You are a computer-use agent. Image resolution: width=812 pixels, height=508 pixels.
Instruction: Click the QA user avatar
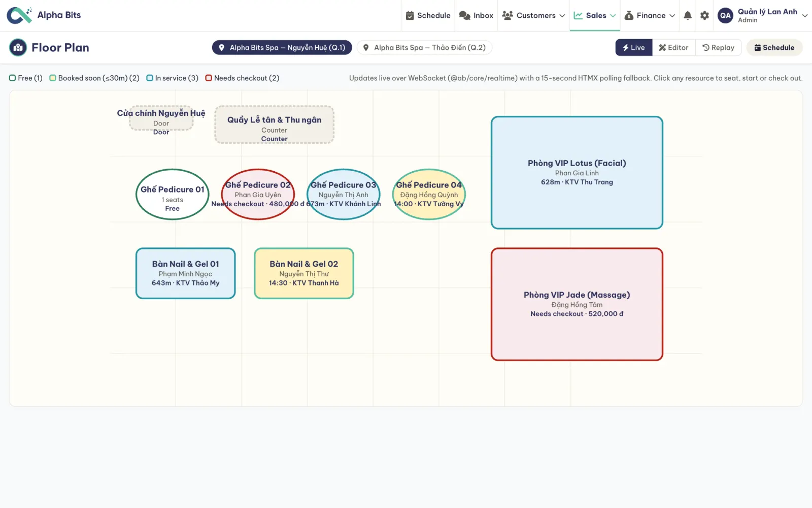coord(726,16)
